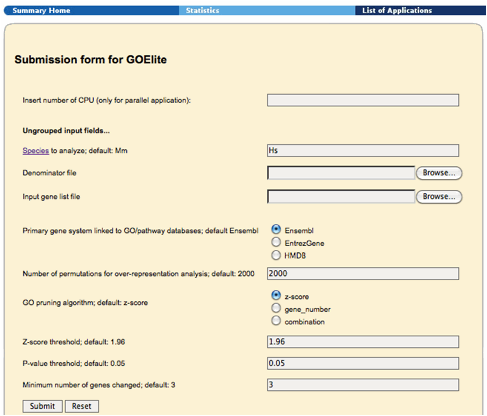
Task: Choose gene_number pruning algorithm
Action: point(276,308)
